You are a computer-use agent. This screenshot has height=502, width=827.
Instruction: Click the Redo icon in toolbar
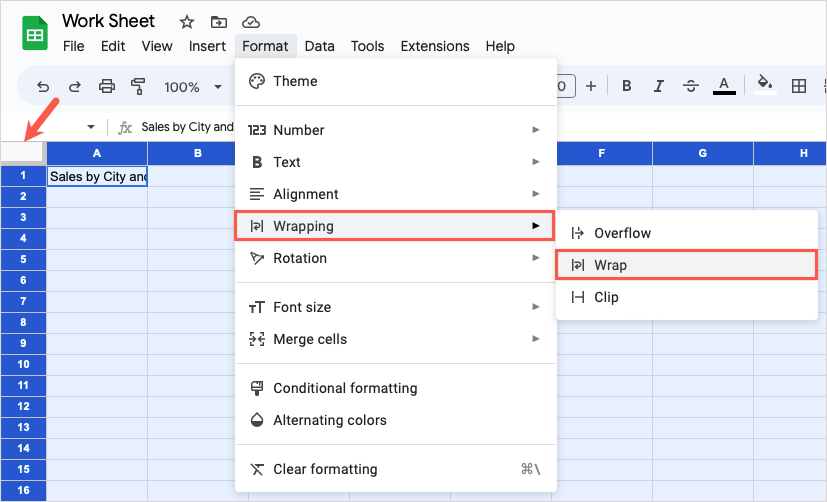pyautogui.click(x=75, y=87)
